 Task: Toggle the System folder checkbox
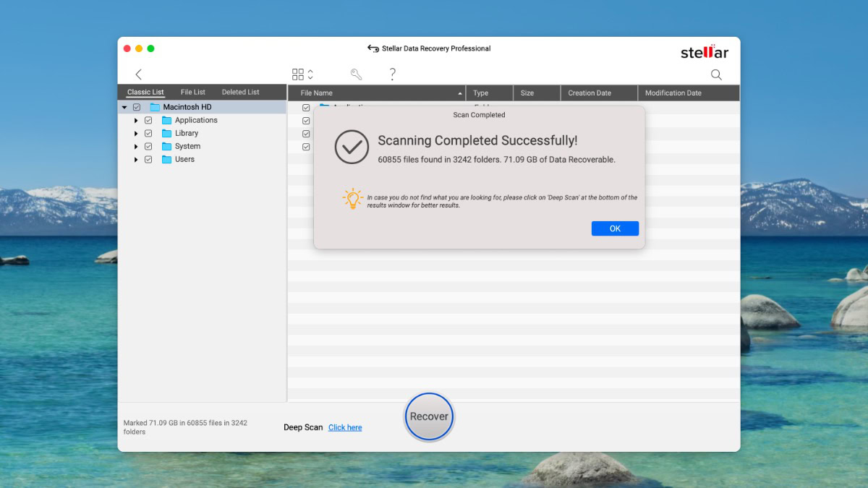(x=148, y=147)
